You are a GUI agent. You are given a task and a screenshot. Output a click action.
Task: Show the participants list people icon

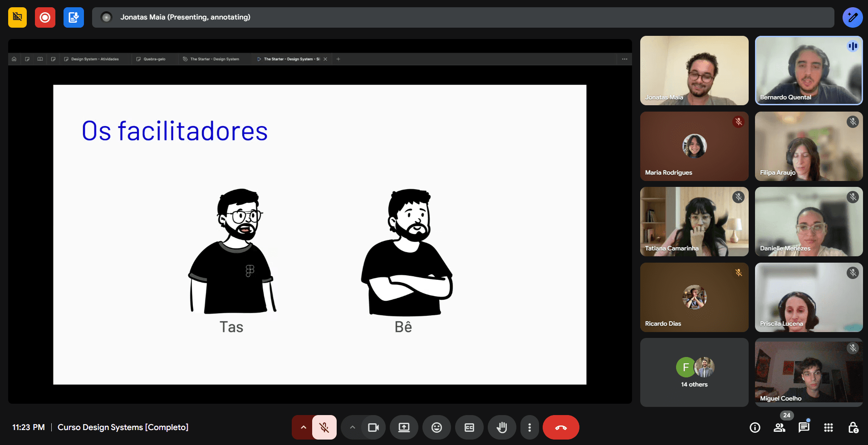point(780,427)
